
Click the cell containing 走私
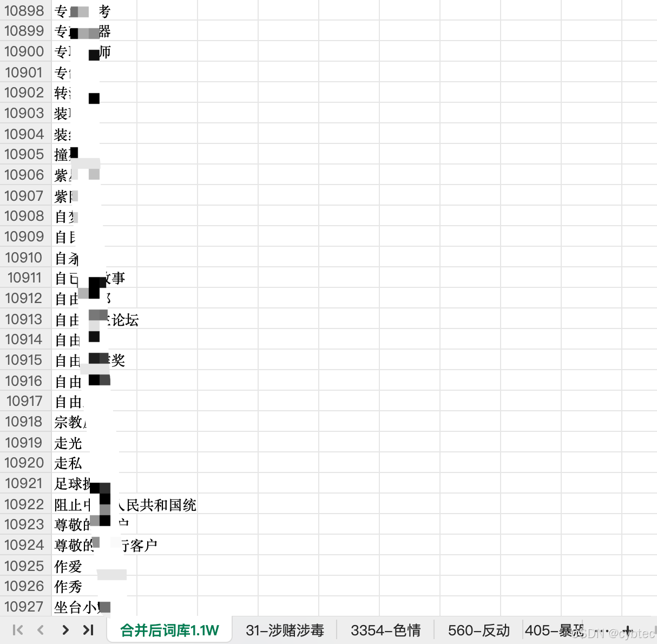pyautogui.click(x=94, y=463)
